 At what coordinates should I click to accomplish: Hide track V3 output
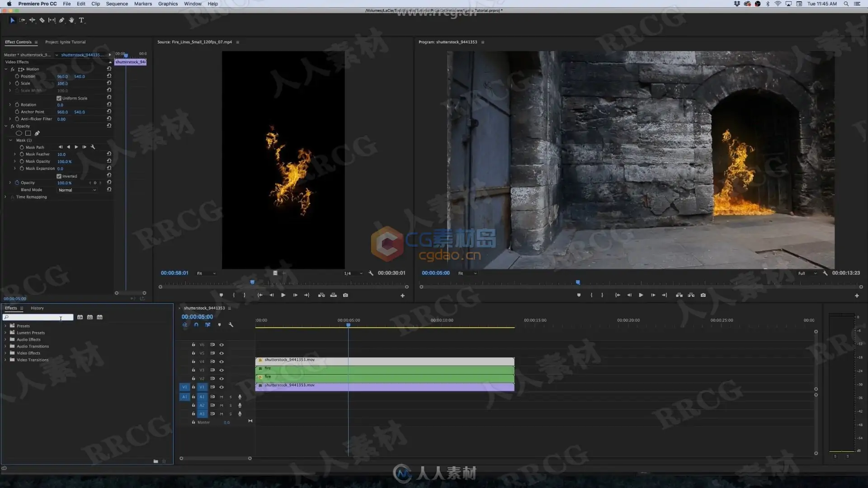pyautogui.click(x=222, y=370)
